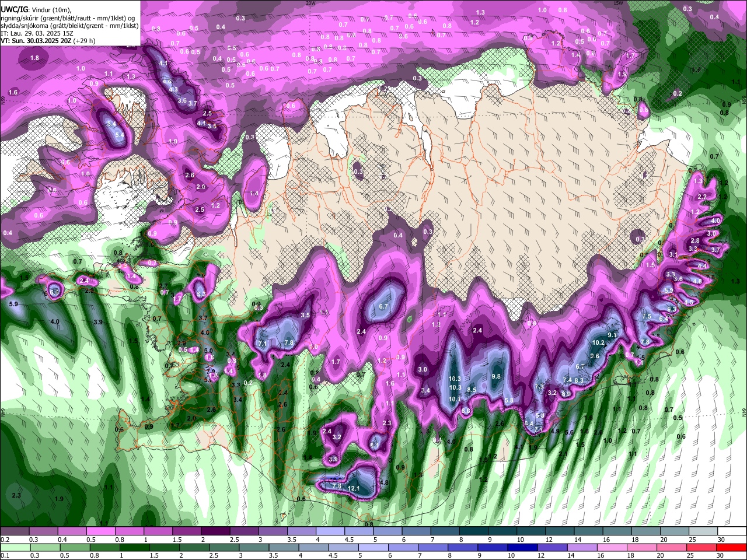Click the 1.9 rain value on the map
Image resolution: width=747 pixels, height=560 pixels.
pos(59,499)
